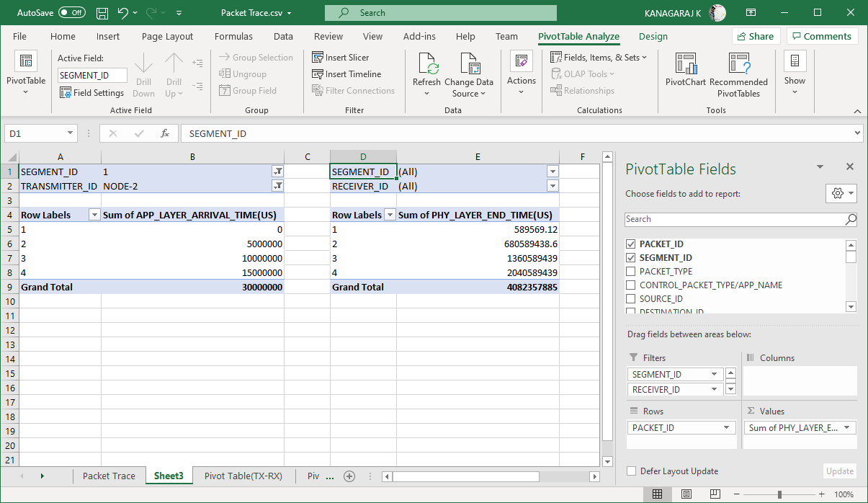Open the Name Box dropdown
This screenshot has height=503, width=868.
pos(71,133)
